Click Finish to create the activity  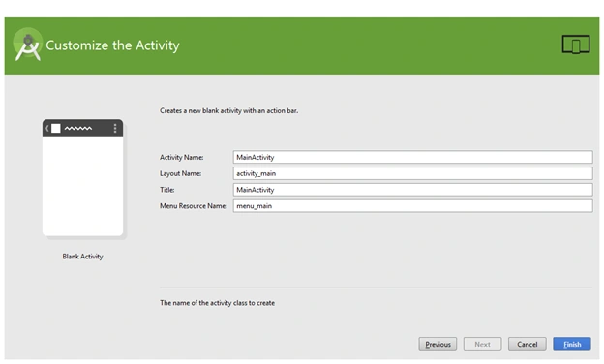pyautogui.click(x=572, y=344)
